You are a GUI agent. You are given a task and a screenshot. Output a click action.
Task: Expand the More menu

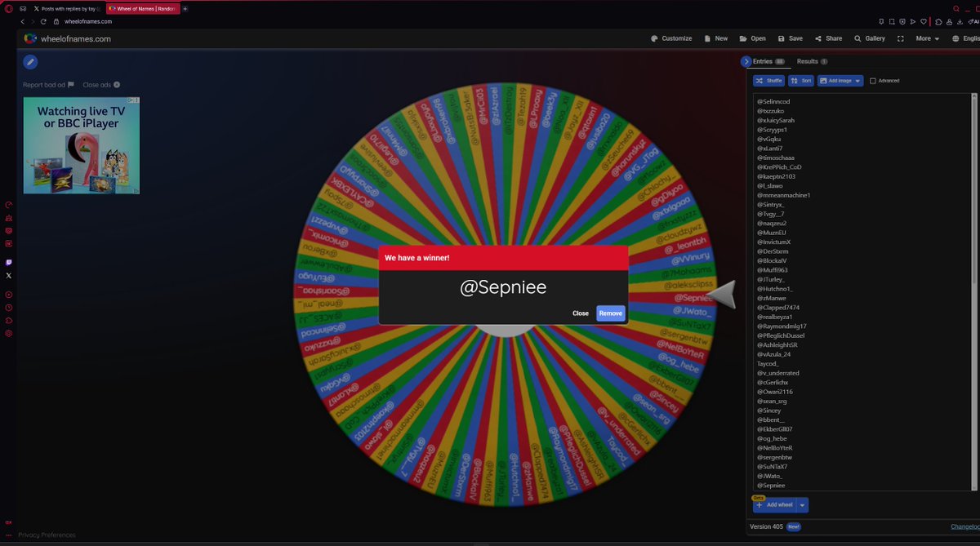coord(927,38)
